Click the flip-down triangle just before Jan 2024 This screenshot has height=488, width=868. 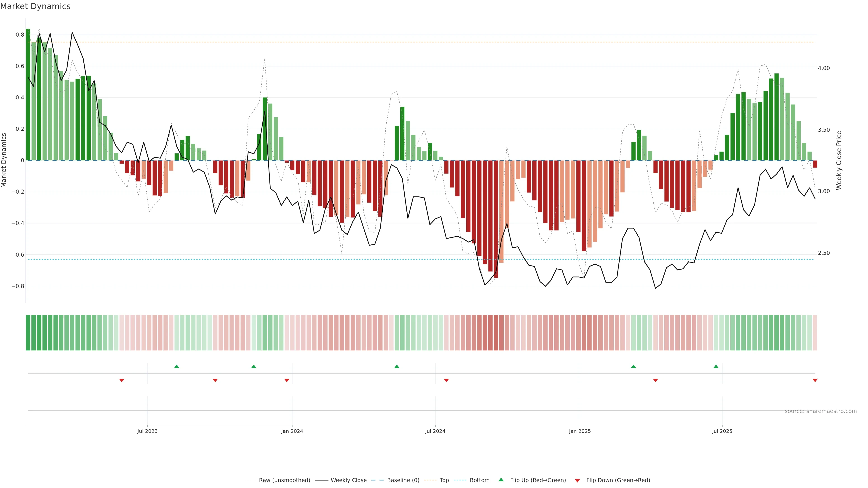[287, 380]
